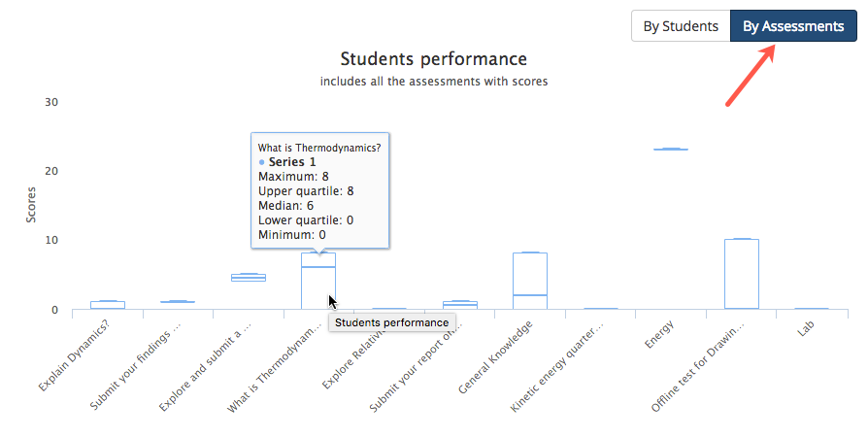Click the General Knowledge axis label
This screenshot has height=438, width=868.
495,357
